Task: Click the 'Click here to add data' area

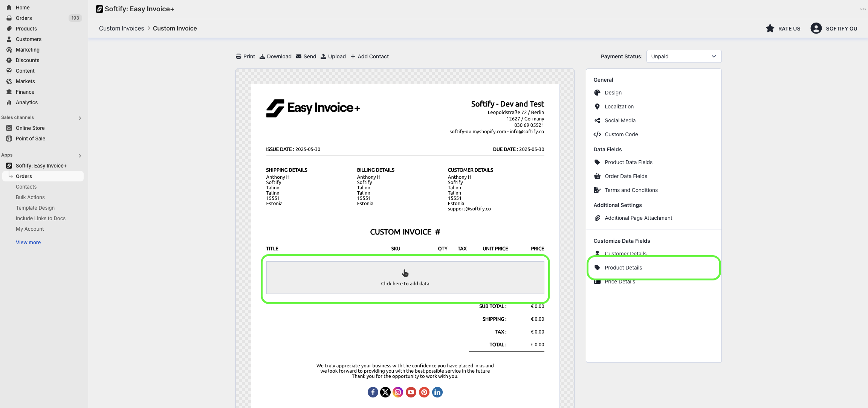Action: tap(405, 278)
